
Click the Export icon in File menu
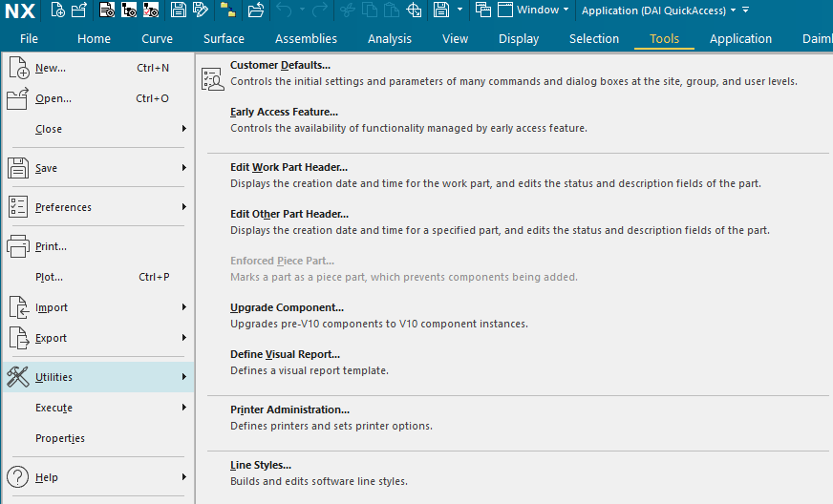(x=18, y=338)
